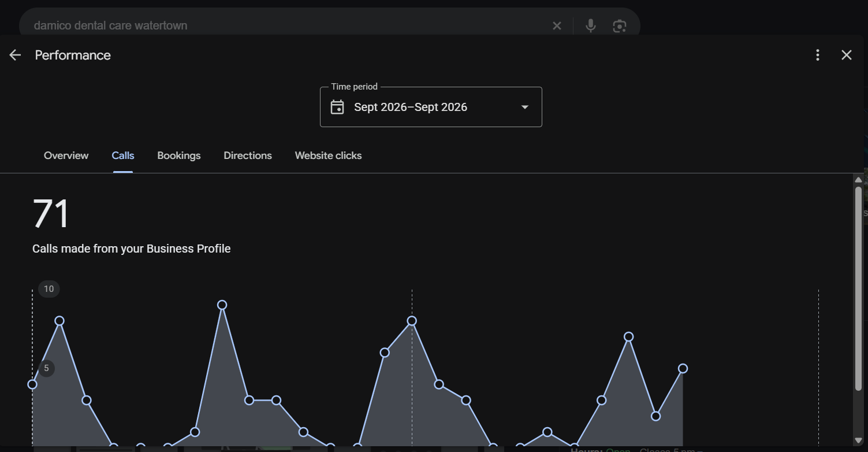
Task: Open the Bookings tab
Action: (179, 155)
